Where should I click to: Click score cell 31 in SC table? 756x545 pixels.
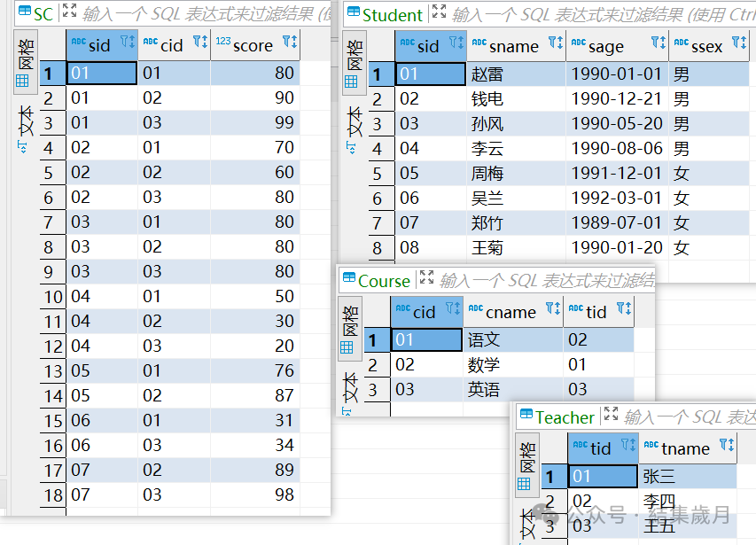pos(255,420)
